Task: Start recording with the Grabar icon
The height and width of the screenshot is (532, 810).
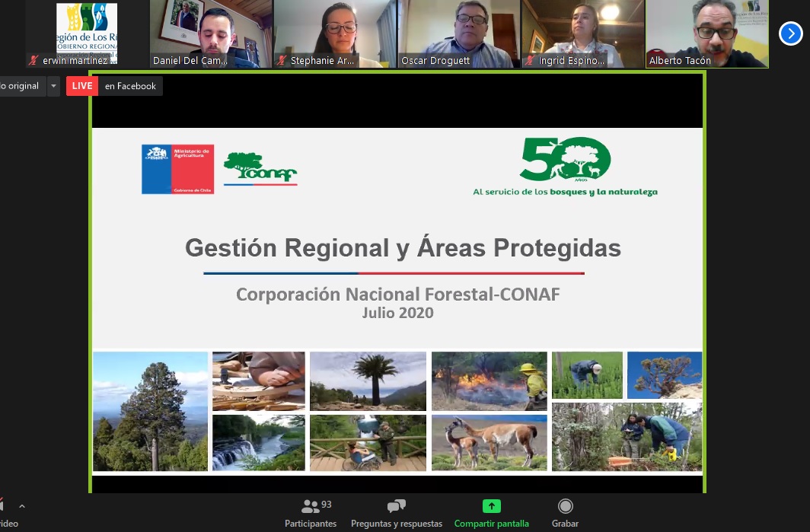Action: point(565,506)
